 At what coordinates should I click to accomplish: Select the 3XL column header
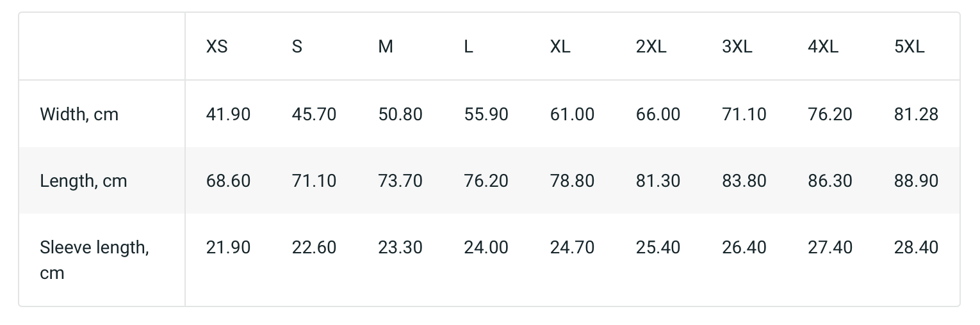(x=737, y=47)
